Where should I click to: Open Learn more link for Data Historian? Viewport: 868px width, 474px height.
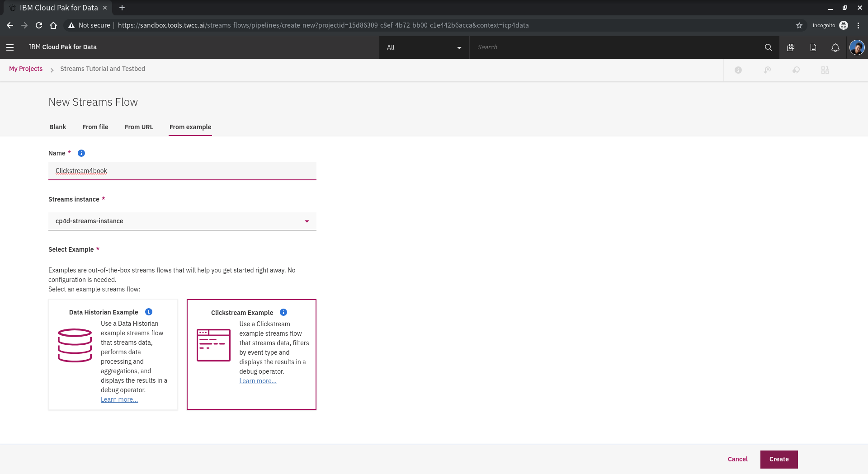[119, 399]
